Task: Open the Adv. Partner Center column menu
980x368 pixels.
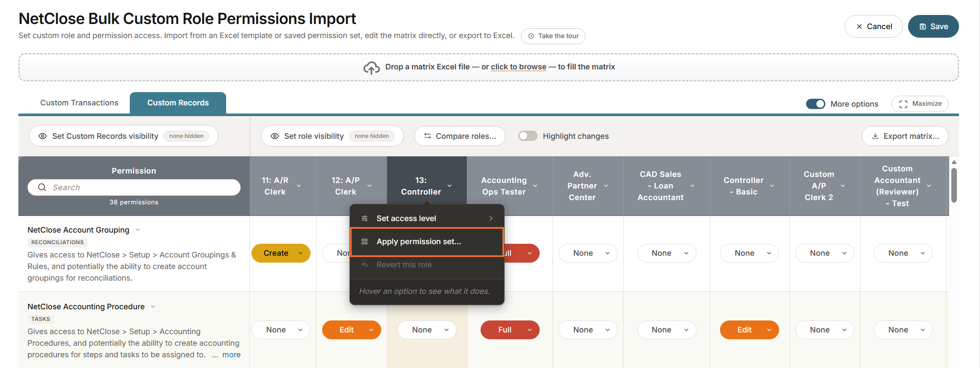Action: (606, 186)
